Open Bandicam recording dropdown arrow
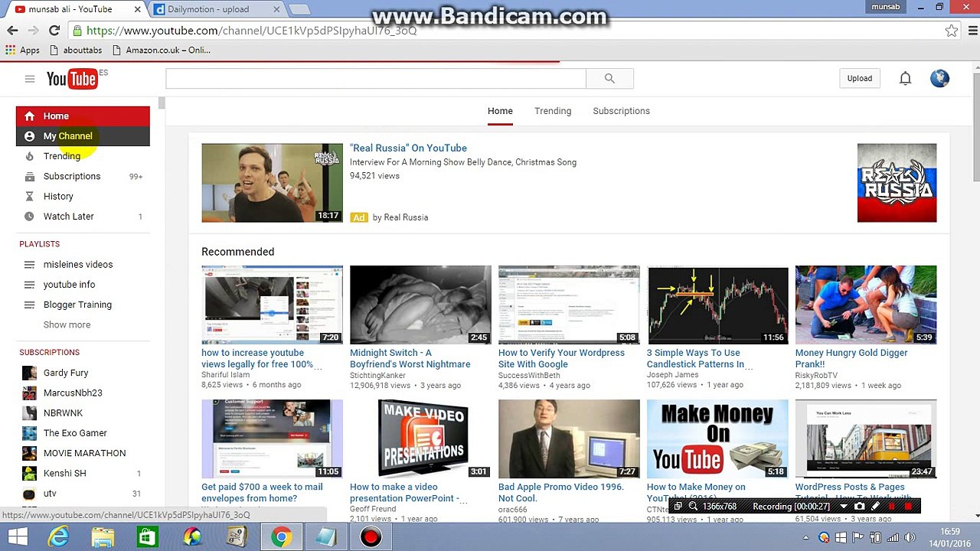The height and width of the screenshot is (551, 980). (844, 507)
